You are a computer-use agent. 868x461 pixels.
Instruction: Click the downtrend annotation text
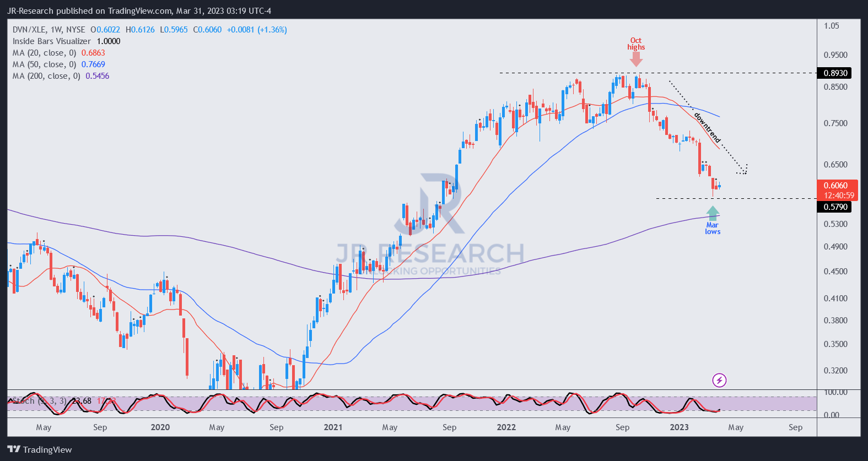(x=707, y=127)
